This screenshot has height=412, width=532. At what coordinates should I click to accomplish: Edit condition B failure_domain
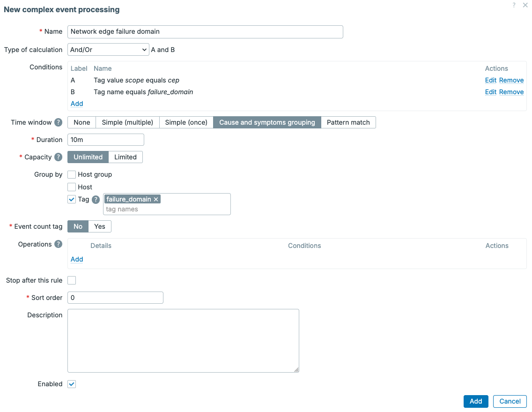coord(490,92)
